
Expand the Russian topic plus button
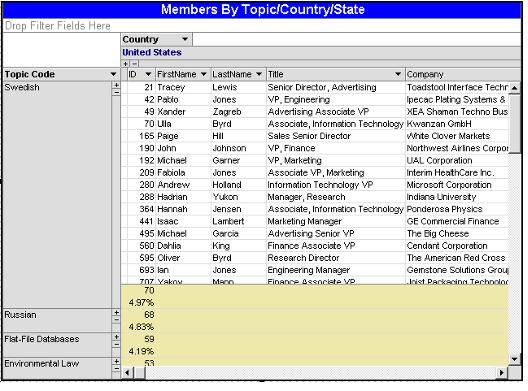pos(116,313)
